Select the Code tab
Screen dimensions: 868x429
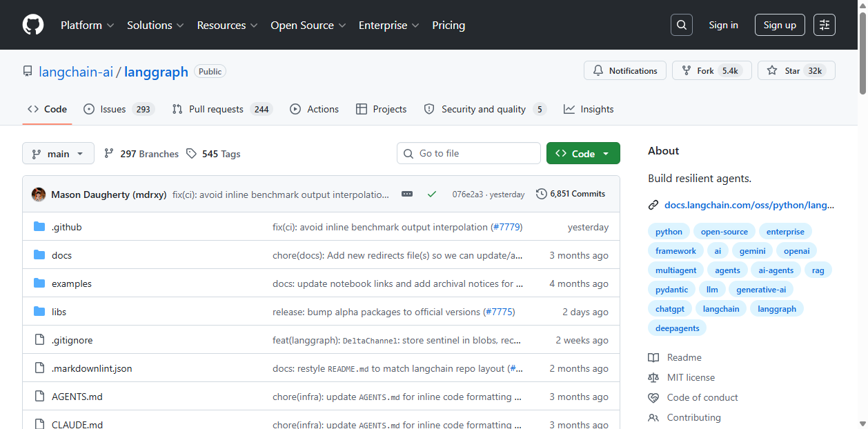47,109
